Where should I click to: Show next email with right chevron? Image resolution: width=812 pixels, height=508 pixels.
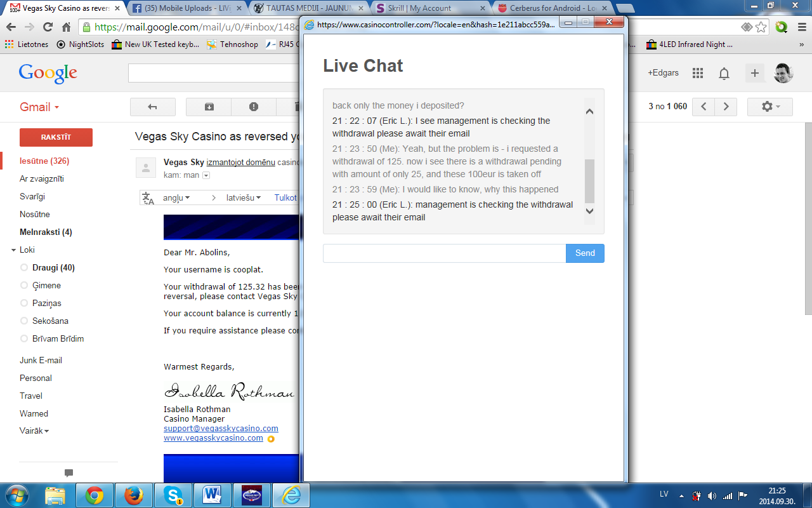click(x=726, y=107)
